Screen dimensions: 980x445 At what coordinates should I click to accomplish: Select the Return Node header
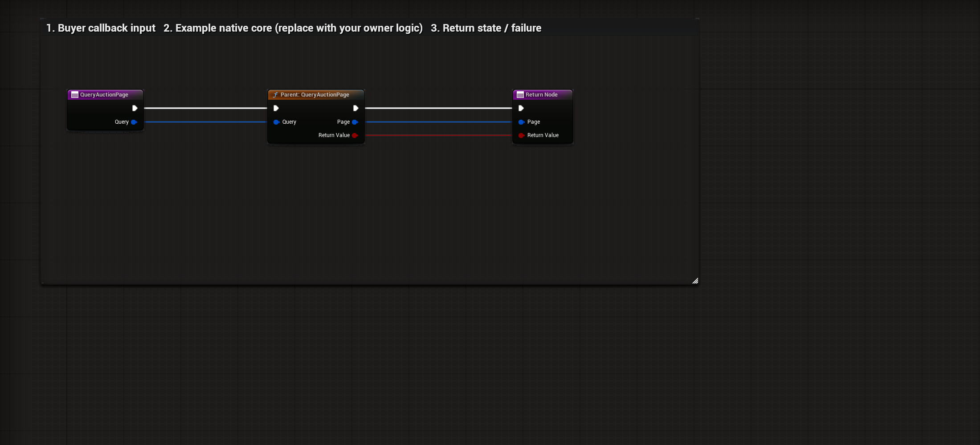[x=543, y=95]
